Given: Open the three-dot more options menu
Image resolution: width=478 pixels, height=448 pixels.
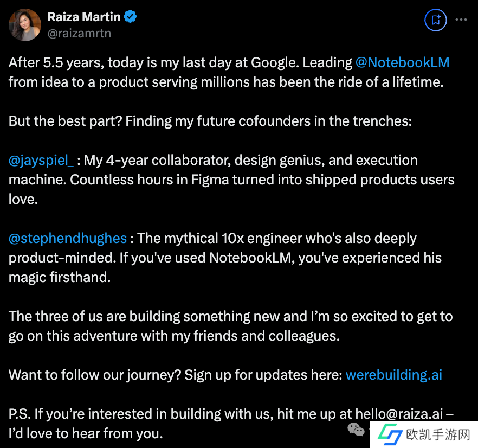Looking at the screenshot, I should point(461,20).
